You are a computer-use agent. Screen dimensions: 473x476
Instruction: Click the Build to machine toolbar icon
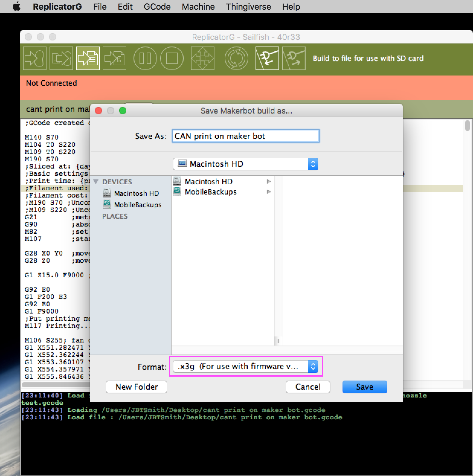(35, 58)
